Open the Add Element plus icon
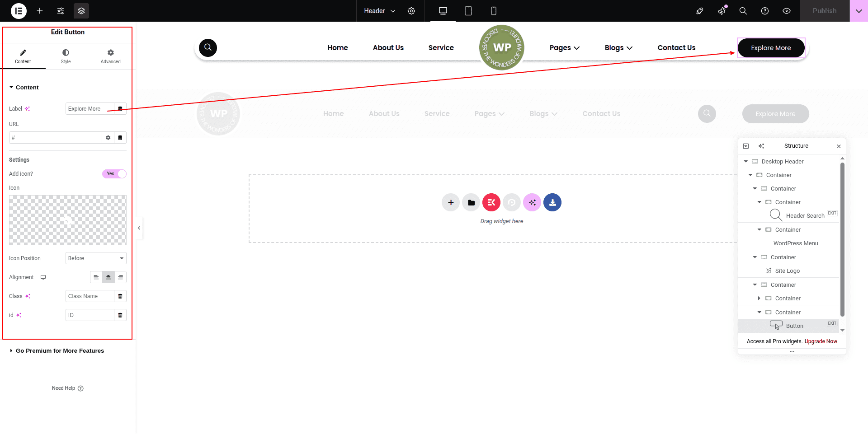 [40, 11]
